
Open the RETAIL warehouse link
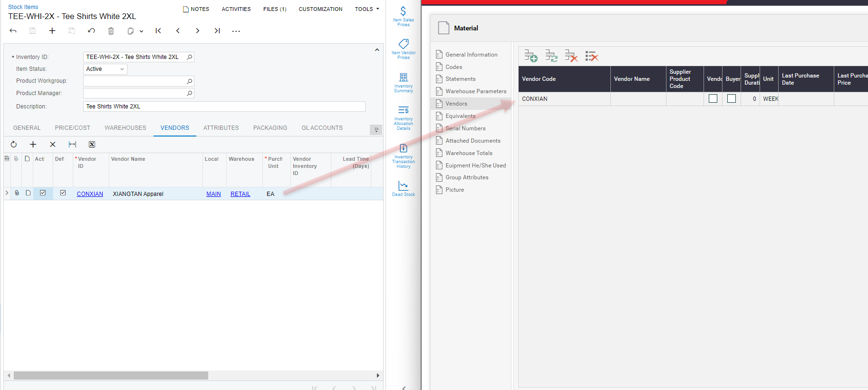[x=240, y=194]
